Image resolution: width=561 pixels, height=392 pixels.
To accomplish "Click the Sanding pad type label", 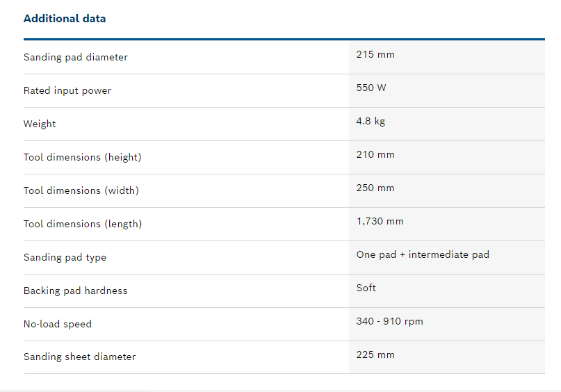I will pyautogui.click(x=65, y=257).
